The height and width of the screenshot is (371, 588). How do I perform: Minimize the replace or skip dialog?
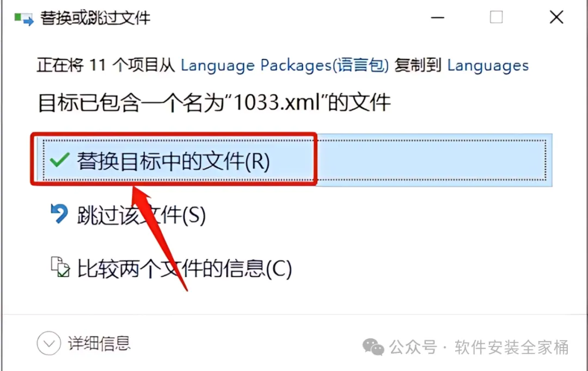(437, 17)
